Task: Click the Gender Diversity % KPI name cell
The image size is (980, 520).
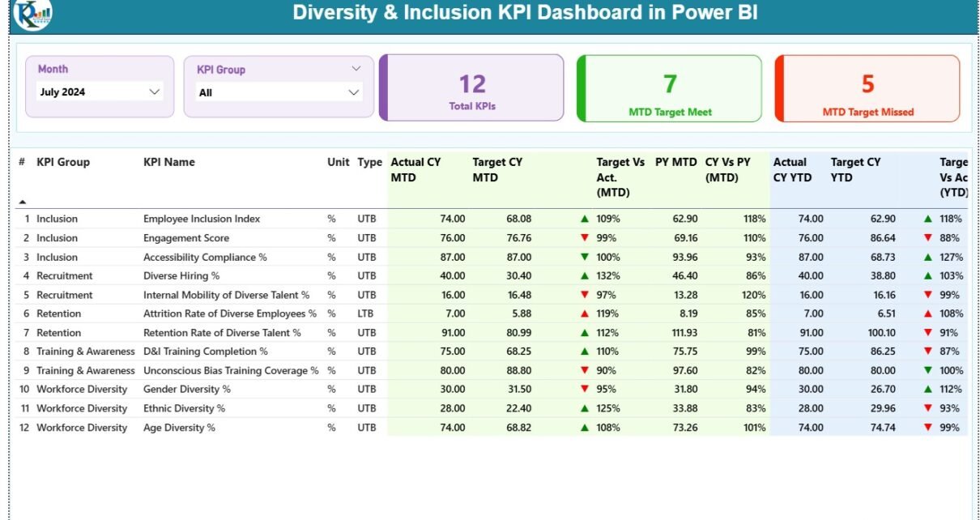Action: 181,390
